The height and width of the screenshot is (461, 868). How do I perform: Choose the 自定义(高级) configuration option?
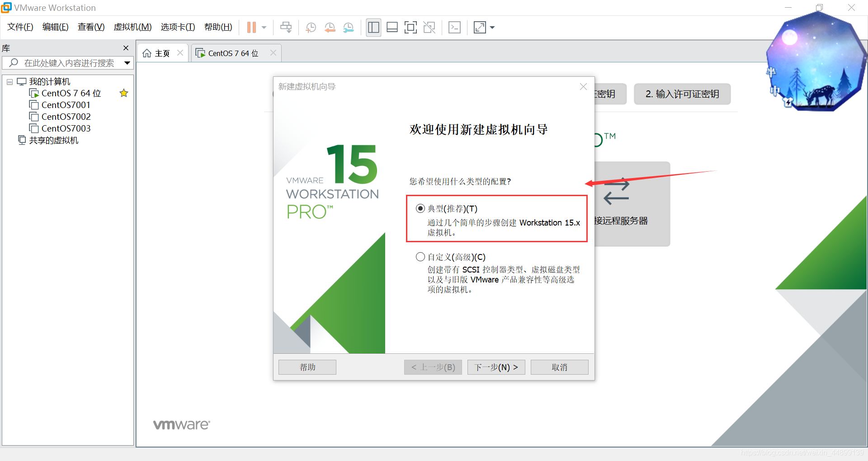coord(420,257)
